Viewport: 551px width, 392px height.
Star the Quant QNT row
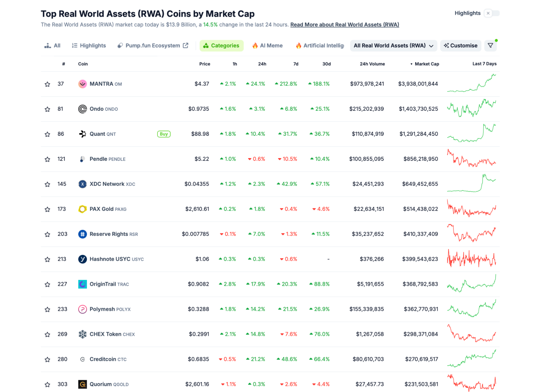(47, 134)
